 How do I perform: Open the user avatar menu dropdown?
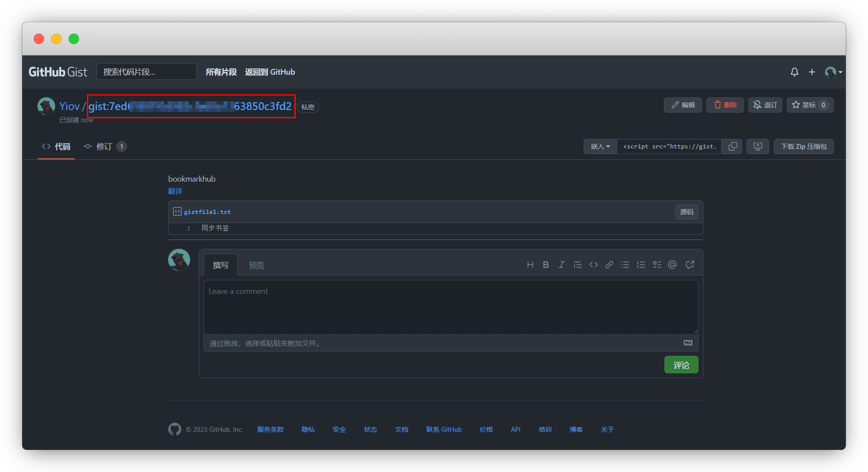pyautogui.click(x=833, y=72)
